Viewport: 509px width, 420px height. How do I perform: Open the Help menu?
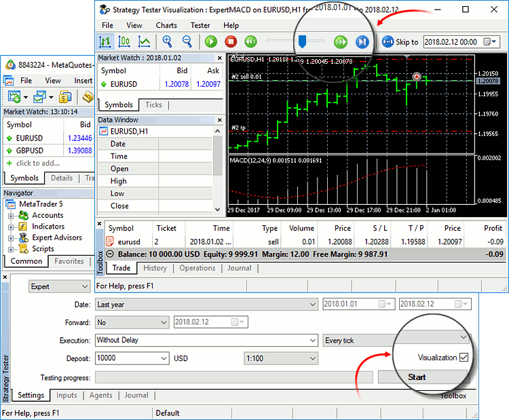tap(231, 25)
